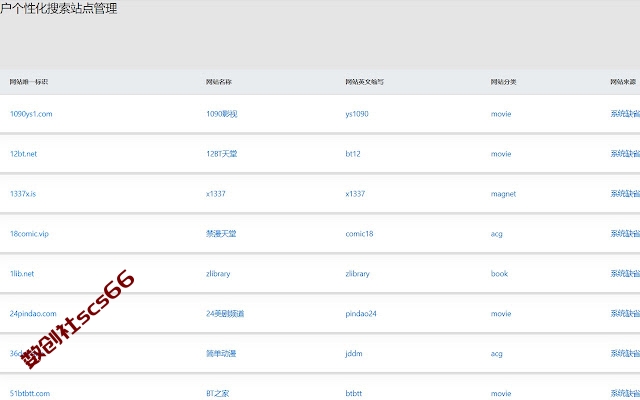Open the 51btbtt.com site identifier link
640x400 pixels.
pos(30,394)
